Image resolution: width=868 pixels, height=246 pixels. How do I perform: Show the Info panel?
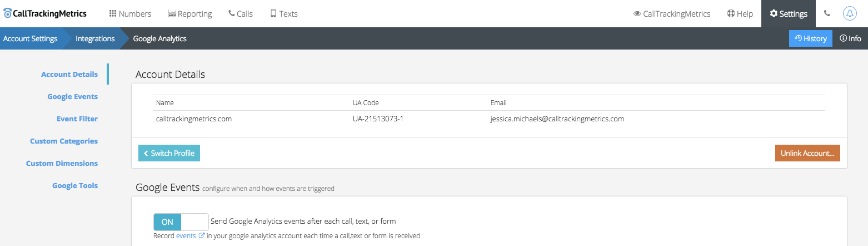click(850, 38)
